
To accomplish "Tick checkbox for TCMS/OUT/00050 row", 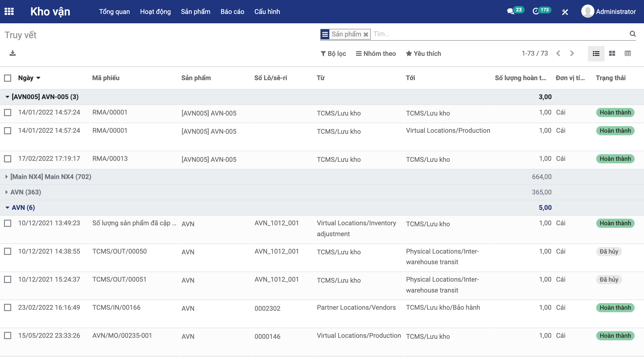I will pos(8,251).
